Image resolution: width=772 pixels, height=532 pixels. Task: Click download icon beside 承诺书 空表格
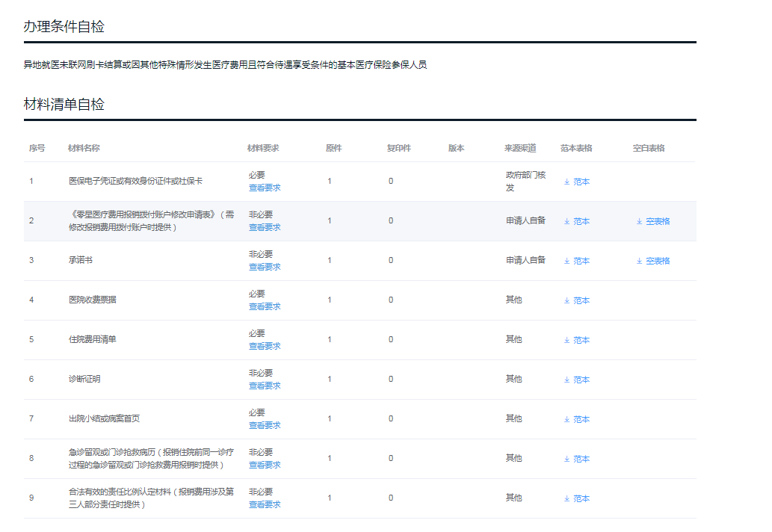coord(639,261)
